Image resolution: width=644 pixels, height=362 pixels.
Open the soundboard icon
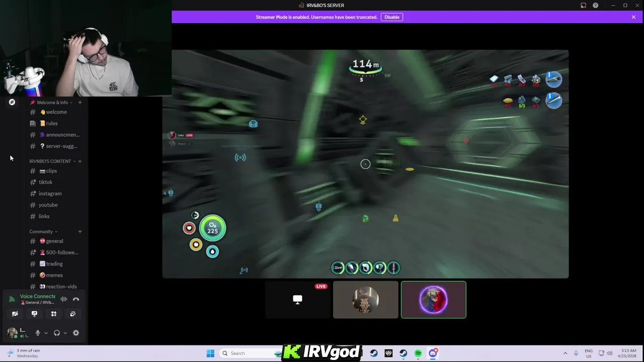[73, 314]
